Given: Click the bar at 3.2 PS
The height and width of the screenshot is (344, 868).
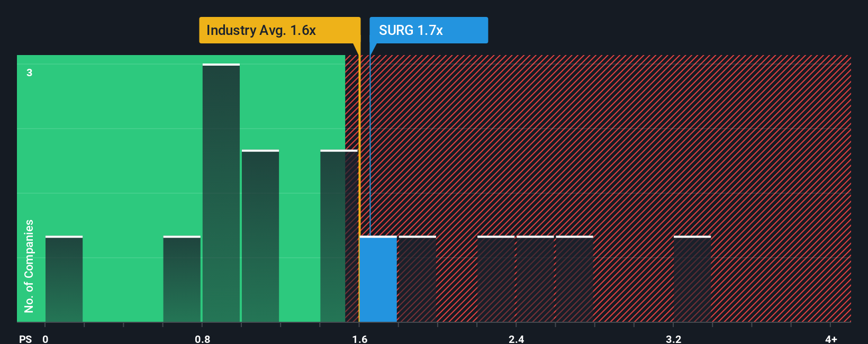Looking at the screenshot, I should 692,279.
